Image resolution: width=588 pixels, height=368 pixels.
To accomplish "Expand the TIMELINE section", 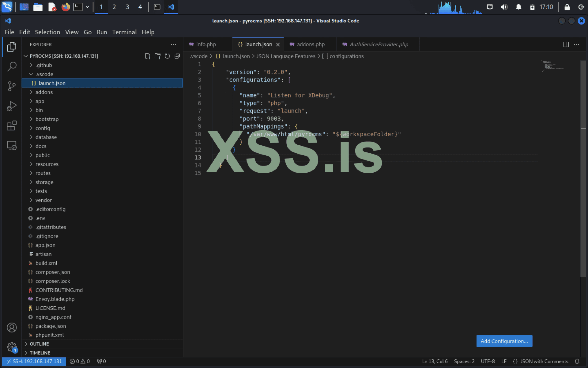I will 40,353.
